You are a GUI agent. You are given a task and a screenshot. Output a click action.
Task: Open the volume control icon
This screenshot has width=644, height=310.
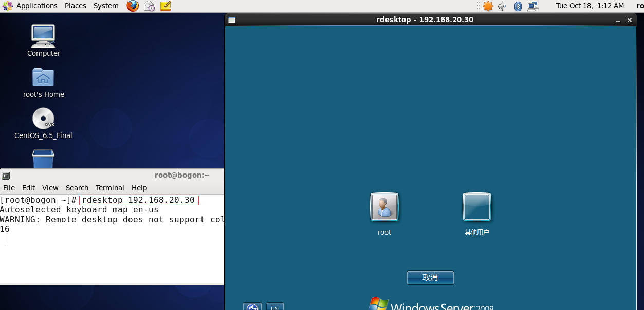pos(502,6)
